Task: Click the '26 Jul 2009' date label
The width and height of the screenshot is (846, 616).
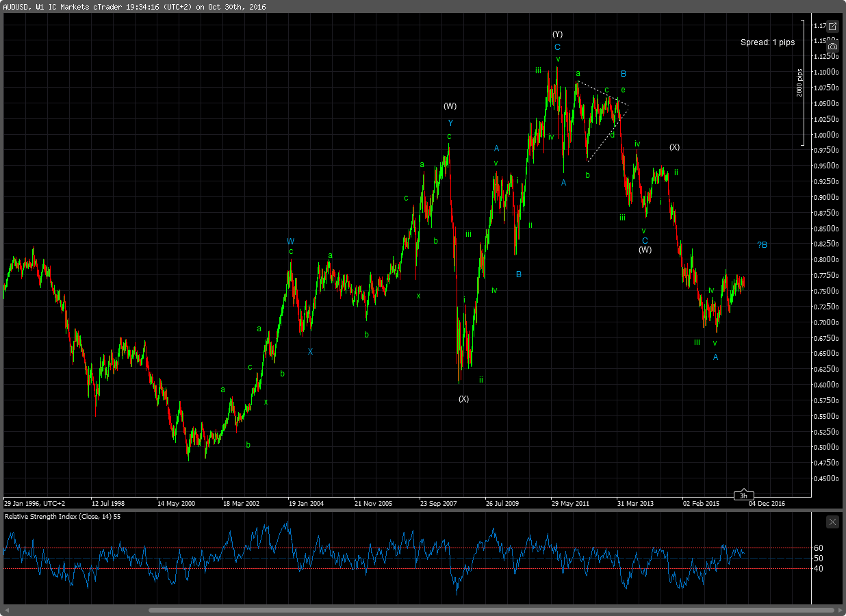Action: tap(503, 503)
